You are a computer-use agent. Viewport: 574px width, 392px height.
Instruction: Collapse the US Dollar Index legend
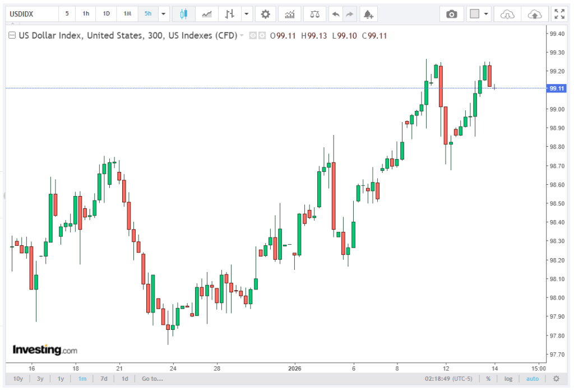pos(12,36)
